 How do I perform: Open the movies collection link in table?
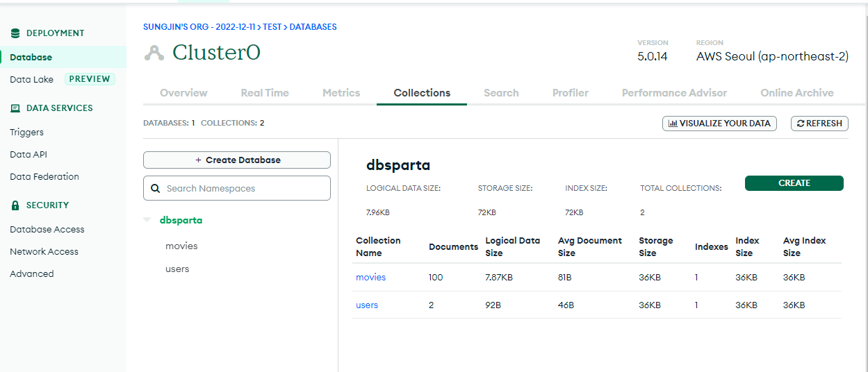(370, 277)
